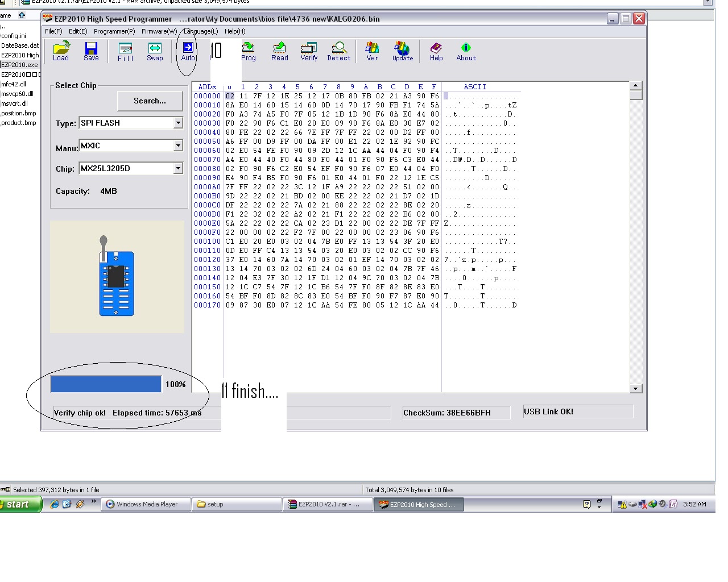This screenshot has height=582, width=728.
Task: Click the Prog chip toolbar icon
Action: pos(249,51)
